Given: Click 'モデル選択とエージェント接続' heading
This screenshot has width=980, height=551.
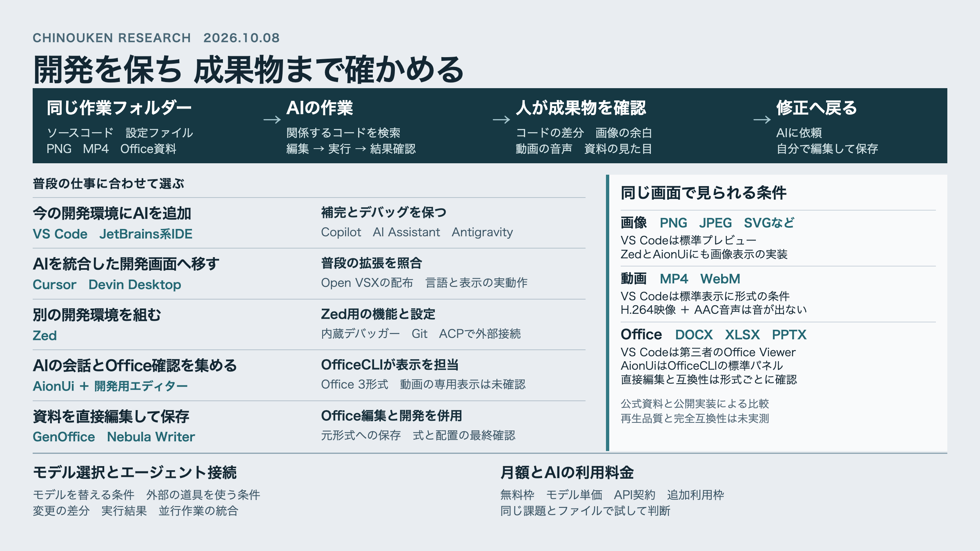Looking at the screenshot, I should [135, 473].
